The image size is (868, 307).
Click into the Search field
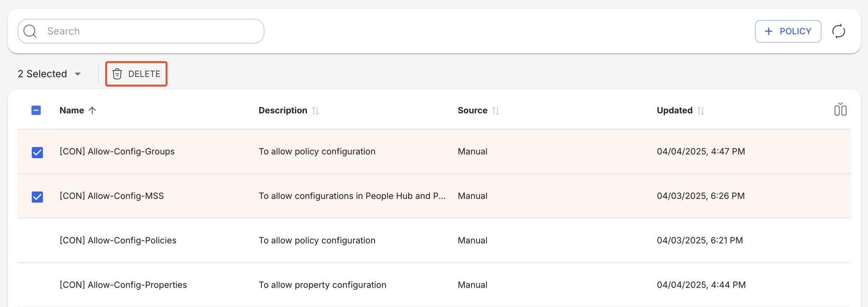[149, 31]
